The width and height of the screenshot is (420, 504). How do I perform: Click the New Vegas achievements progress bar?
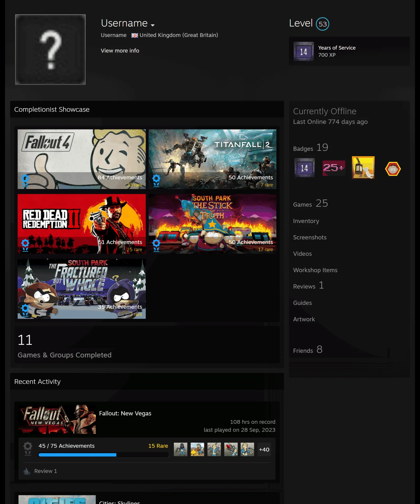point(103,455)
